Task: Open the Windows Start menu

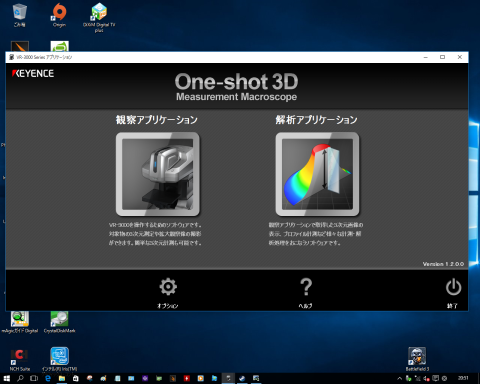Action: [6, 378]
